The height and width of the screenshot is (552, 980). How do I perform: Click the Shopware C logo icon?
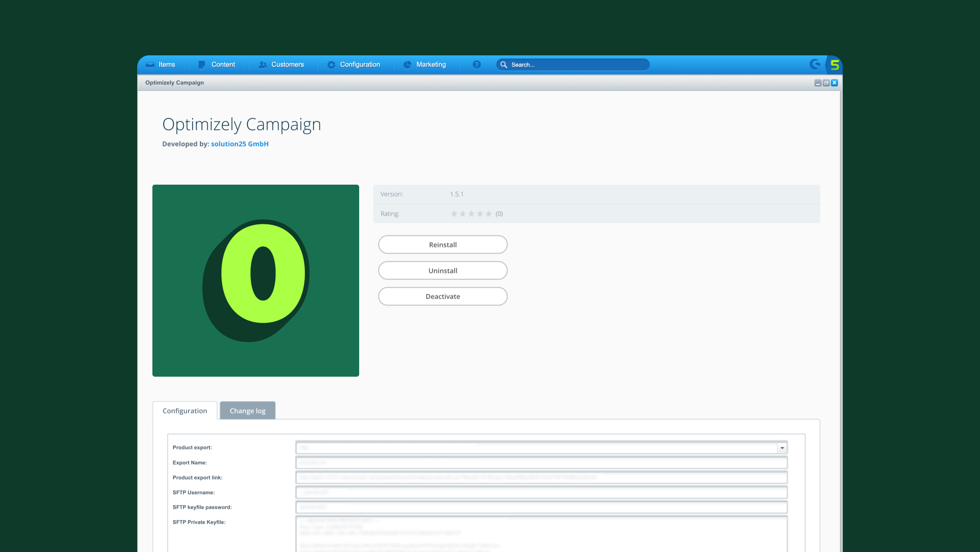tap(815, 64)
